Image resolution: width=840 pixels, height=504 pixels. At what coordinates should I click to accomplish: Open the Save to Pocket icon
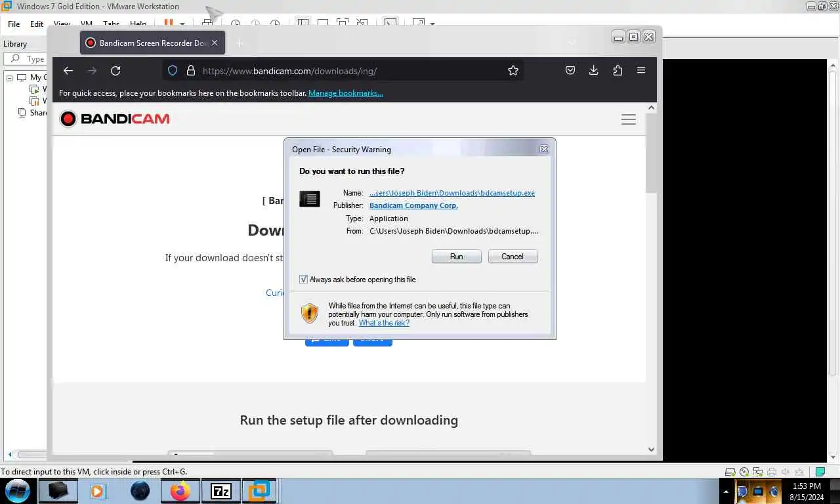pos(570,71)
